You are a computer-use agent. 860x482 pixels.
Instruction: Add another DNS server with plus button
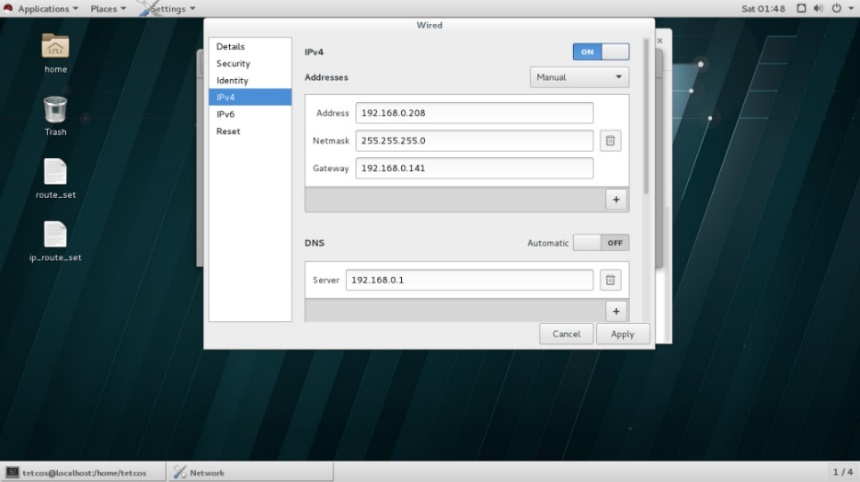click(x=616, y=311)
